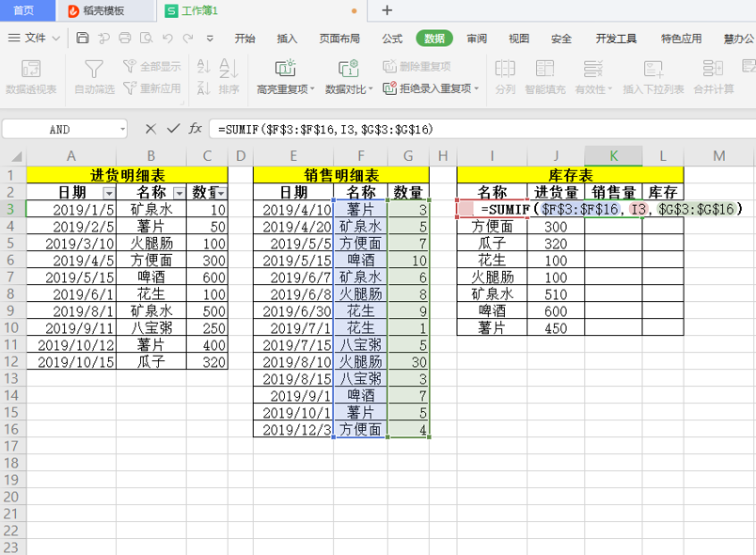Click the Redo arrow icon

[188, 38]
